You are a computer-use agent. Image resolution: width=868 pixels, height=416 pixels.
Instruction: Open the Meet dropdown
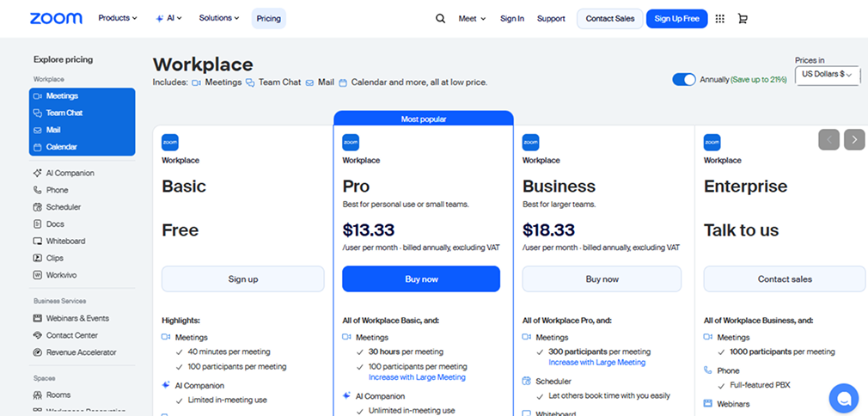click(472, 19)
